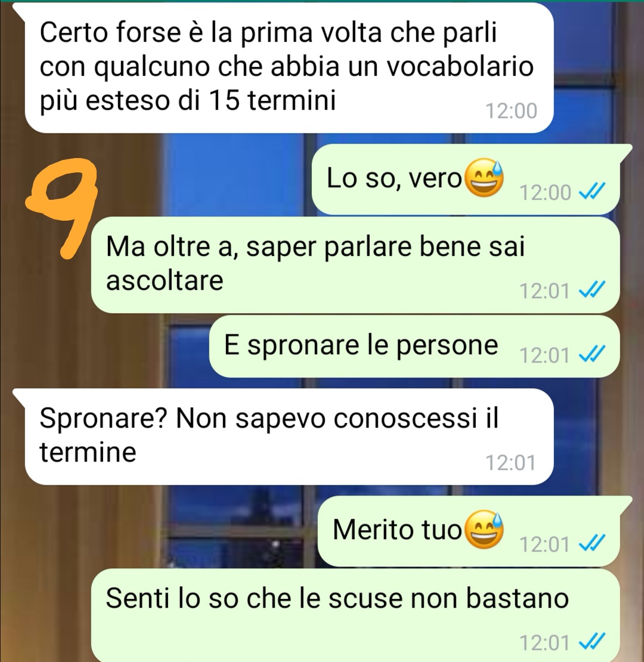Tap the 12:00 timestamp on the first received message
This screenshot has width=644, height=662.
(x=511, y=111)
